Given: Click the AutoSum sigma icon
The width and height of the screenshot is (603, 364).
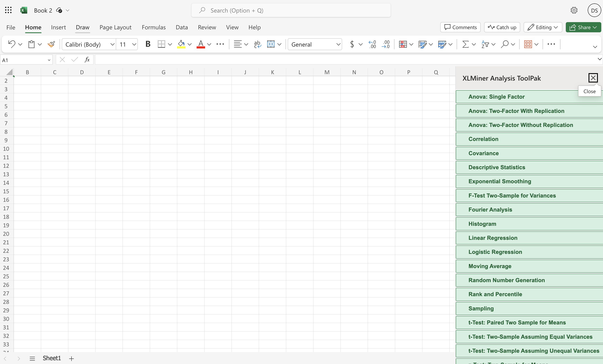Looking at the screenshot, I should (465, 44).
